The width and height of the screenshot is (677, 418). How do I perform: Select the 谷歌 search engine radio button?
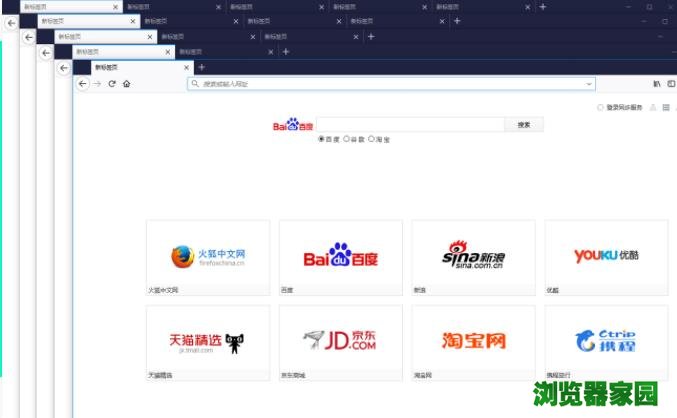(x=347, y=139)
